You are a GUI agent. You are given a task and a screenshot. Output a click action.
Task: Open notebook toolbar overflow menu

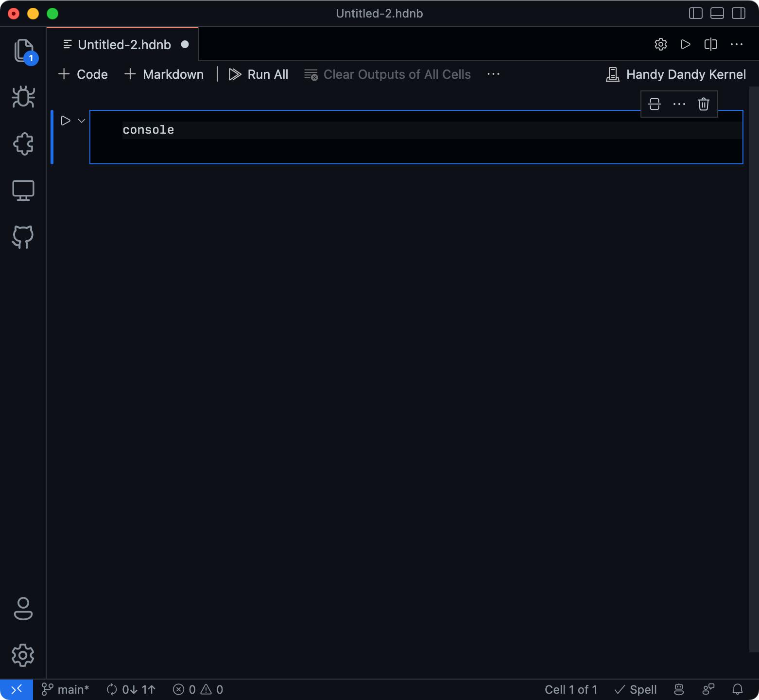(493, 74)
